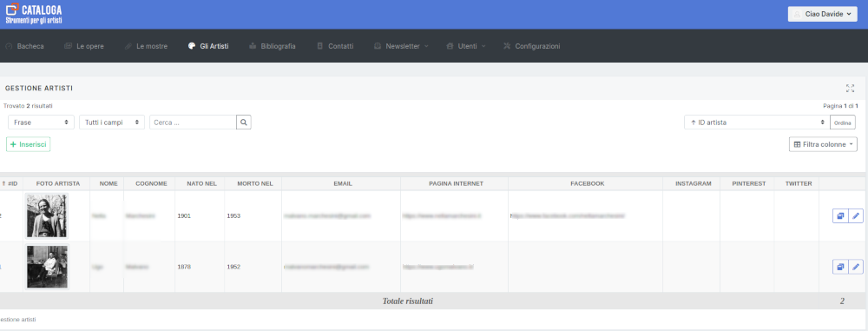Click the Inserisci button
The image size is (868, 331).
tap(29, 144)
